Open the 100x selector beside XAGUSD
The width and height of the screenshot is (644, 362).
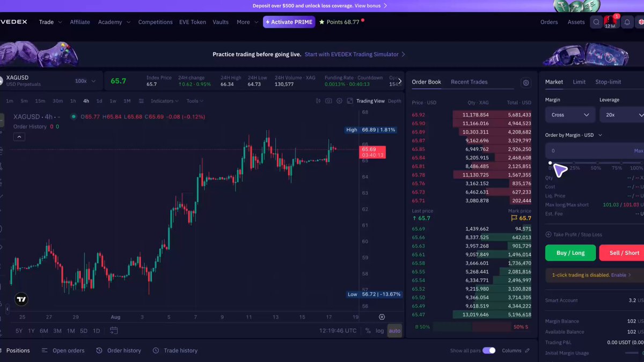(x=85, y=81)
